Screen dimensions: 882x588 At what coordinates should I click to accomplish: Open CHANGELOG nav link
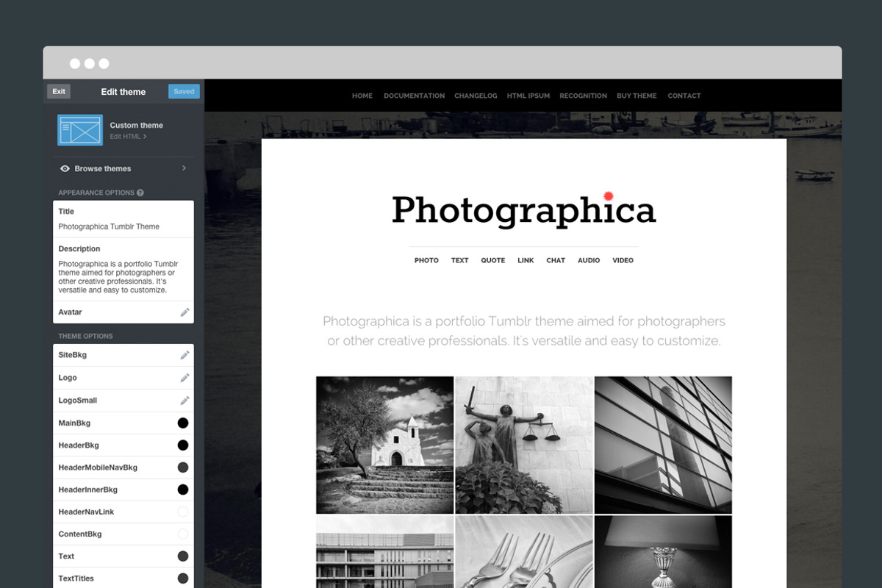tap(476, 96)
